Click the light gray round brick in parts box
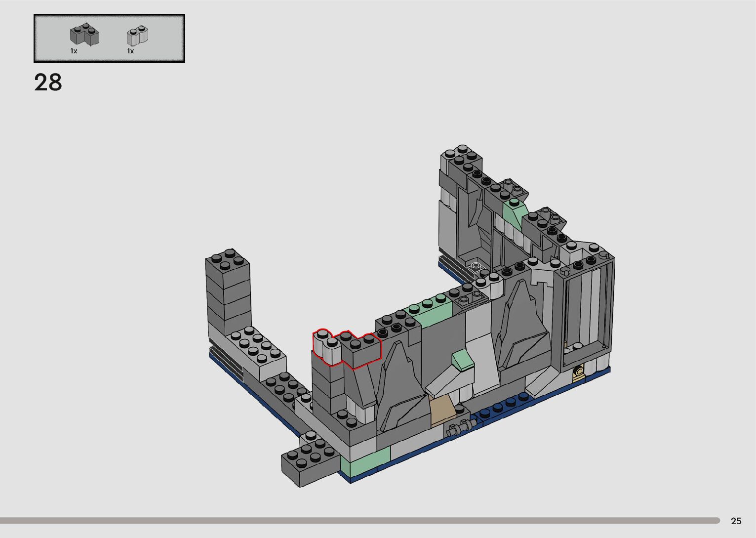756x538 pixels. pos(138,36)
